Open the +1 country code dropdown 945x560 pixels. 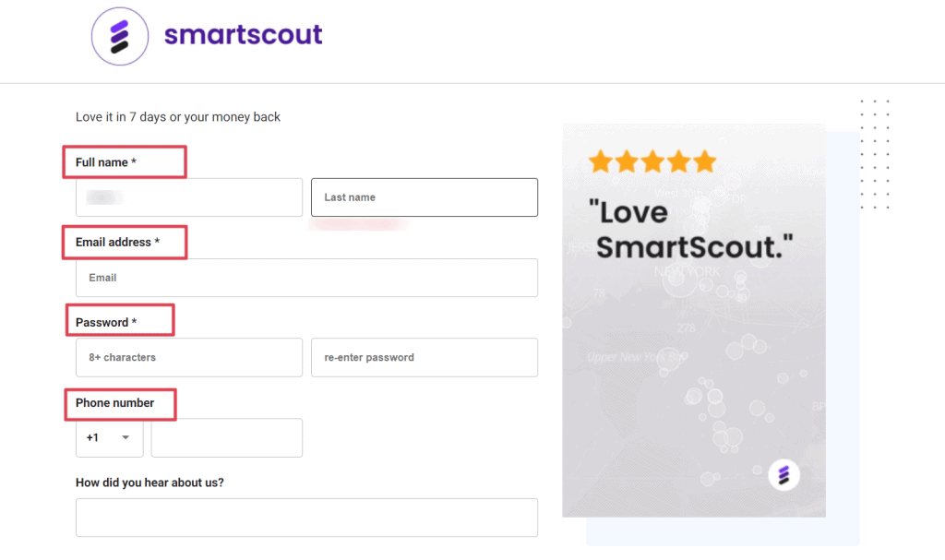click(x=109, y=437)
